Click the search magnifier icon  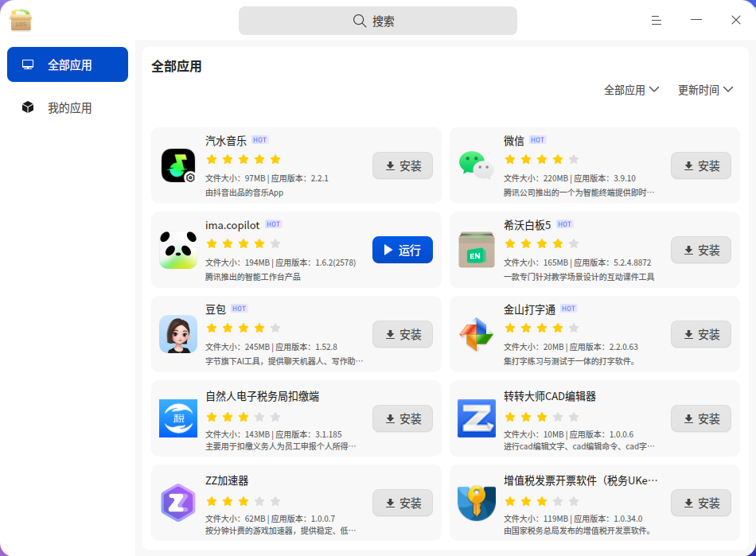pos(359,21)
